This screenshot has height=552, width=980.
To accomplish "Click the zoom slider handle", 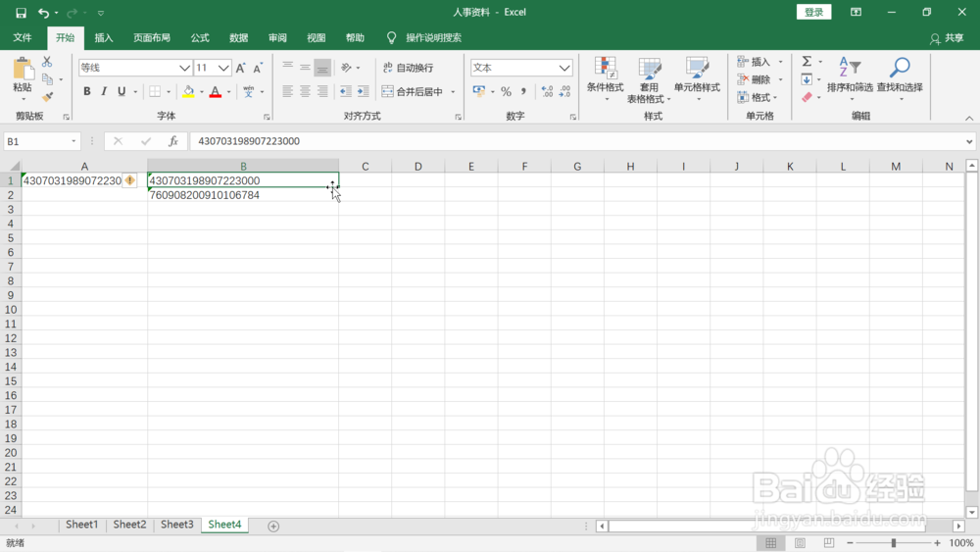I will [893, 542].
